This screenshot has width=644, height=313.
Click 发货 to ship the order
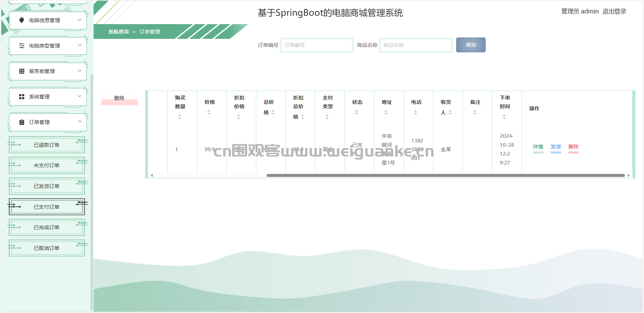coord(556,147)
